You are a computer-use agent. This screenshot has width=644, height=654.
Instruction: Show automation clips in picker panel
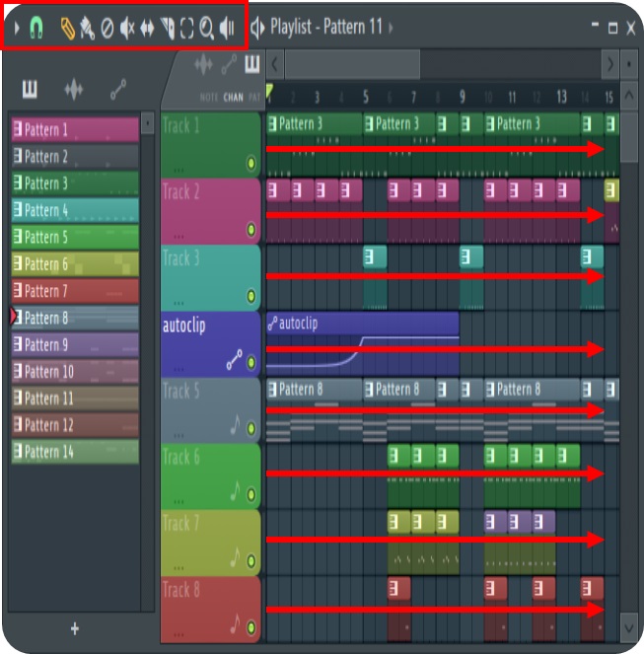point(118,89)
